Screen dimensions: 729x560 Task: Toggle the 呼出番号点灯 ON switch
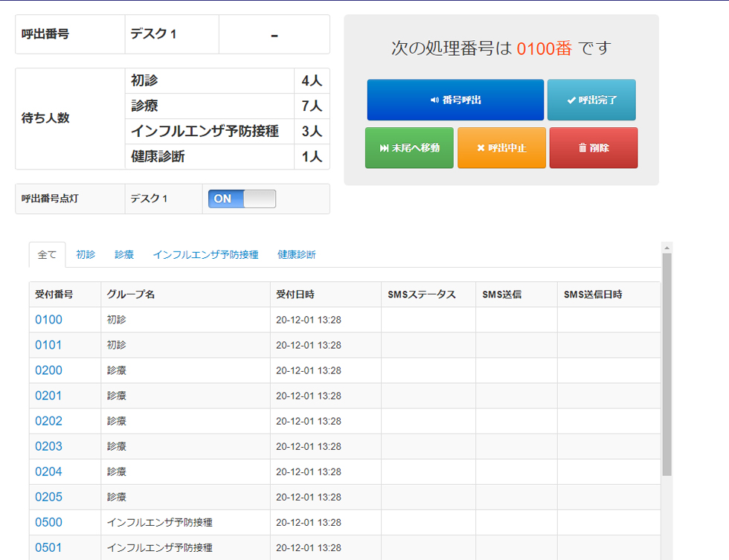click(x=242, y=199)
